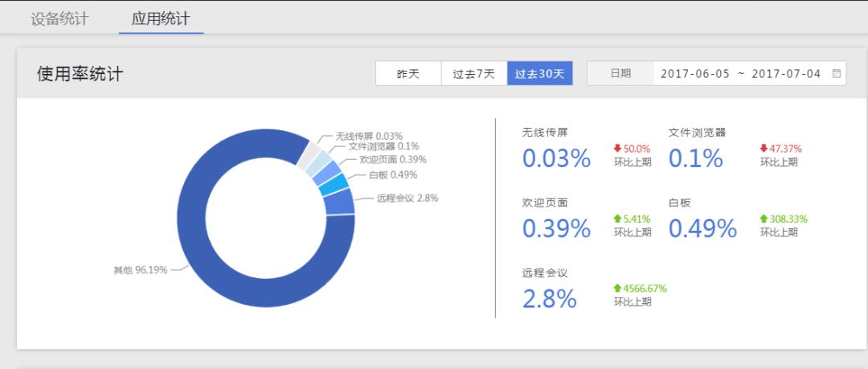Click the 无线传屏 0.03% statistic value
The height and width of the screenshot is (369, 868).
click(x=556, y=158)
